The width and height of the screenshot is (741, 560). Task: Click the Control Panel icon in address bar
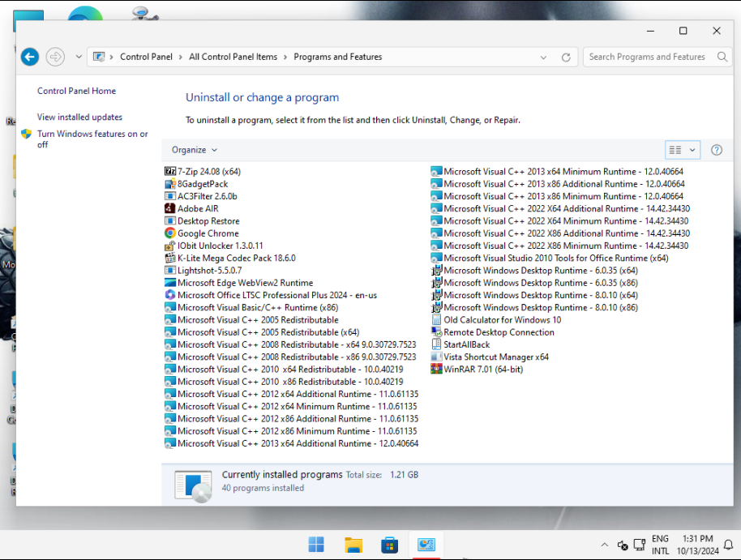coord(99,57)
